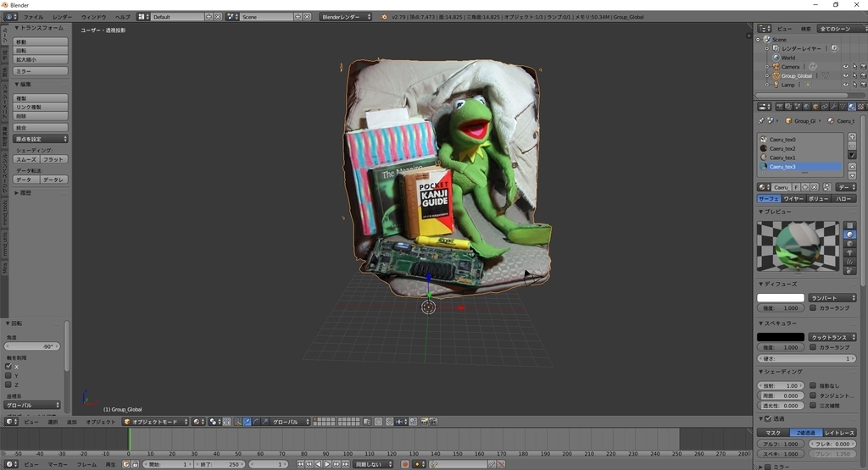Expand Group_Global in outliner tree
Image resolution: width=868 pixels, height=470 pixels.
(766, 75)
